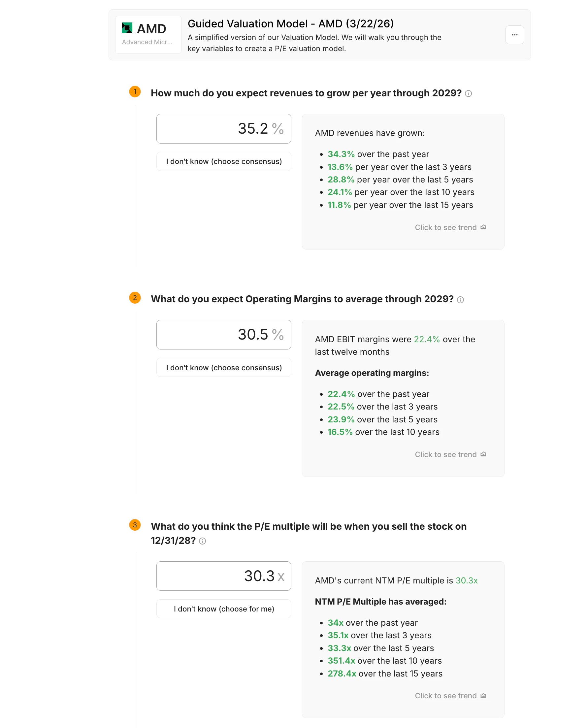Image resolution: width=588 pixels, height=728 pixels.
Task: Choose consensus for revenue growth
Action: pyautogui.click(x=223, y=162)
